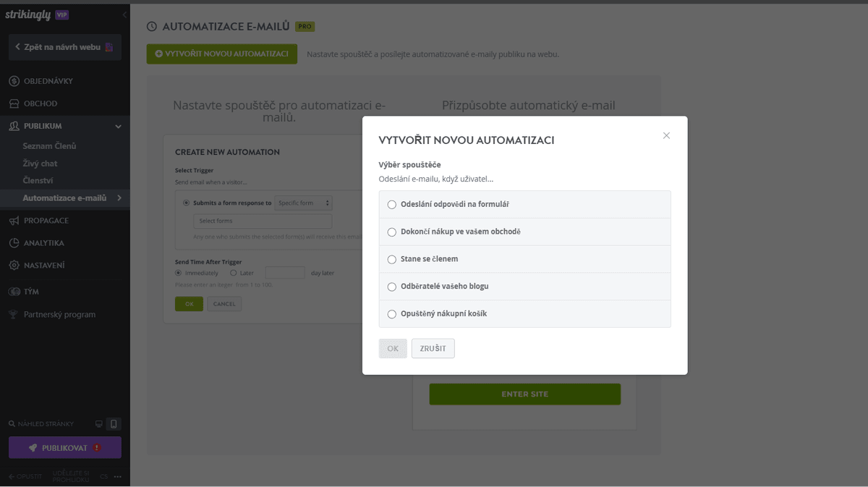Click PUBLIKOVAT to publish the site
The image size is (868, 487).
pos(64,447)
